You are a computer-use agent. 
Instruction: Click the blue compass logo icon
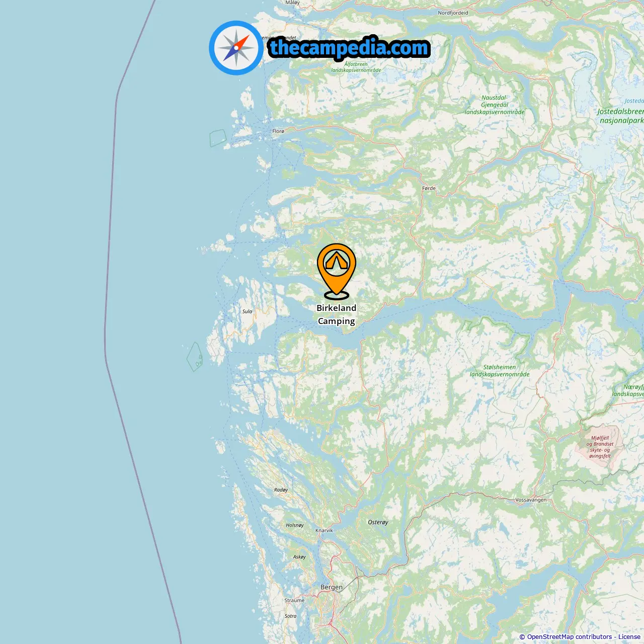236,48
